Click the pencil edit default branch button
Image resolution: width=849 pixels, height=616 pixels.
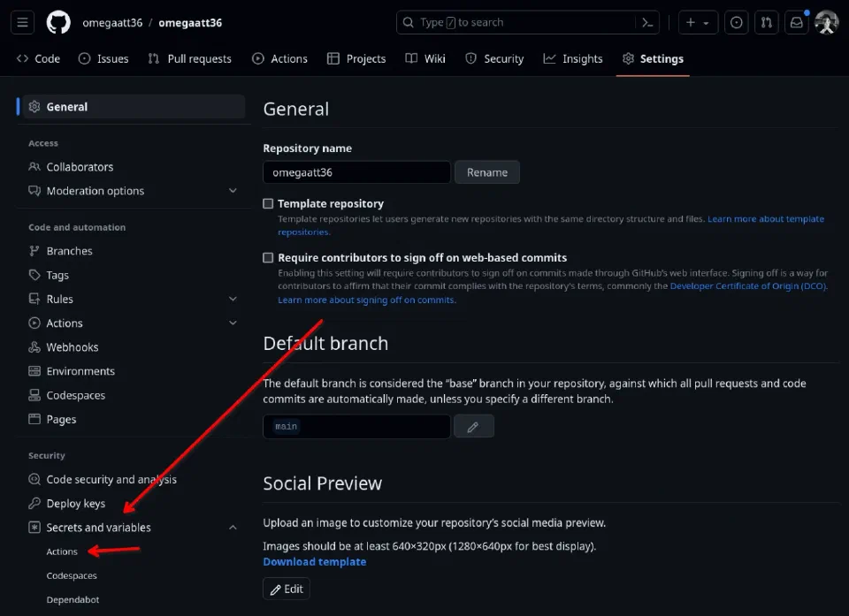[474, 427]
